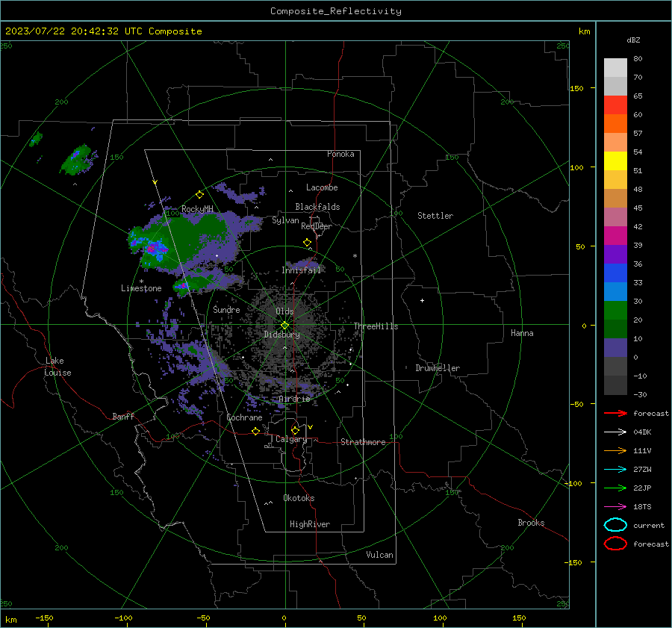
Task: Click the Calgary city label
Action: 291,439
